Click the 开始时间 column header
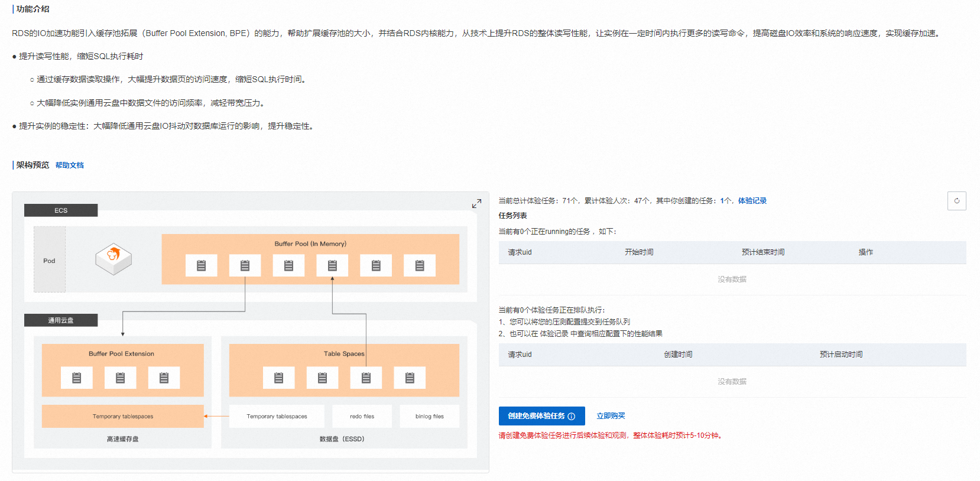The image size is (980, 481). coord(639,252)
